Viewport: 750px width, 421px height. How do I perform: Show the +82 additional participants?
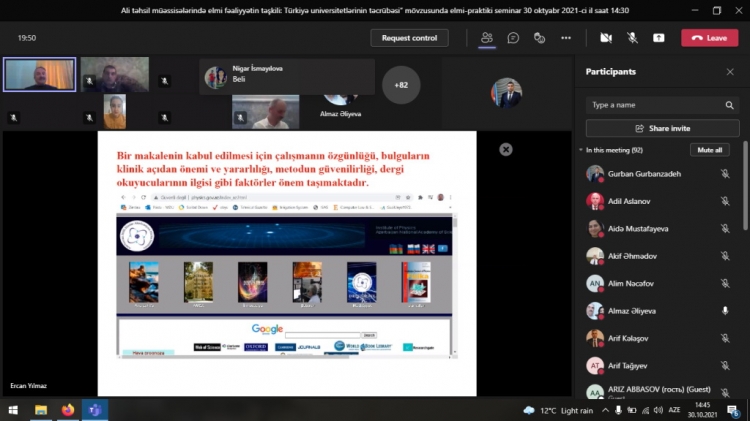(x=401, y=85)
